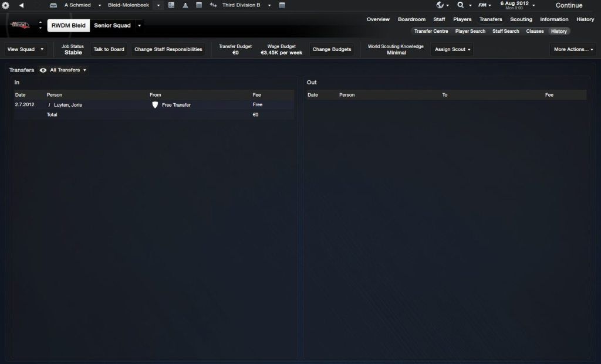Open the Luyten, Joris player link
601x364 pixels.
tap(68, 105)
